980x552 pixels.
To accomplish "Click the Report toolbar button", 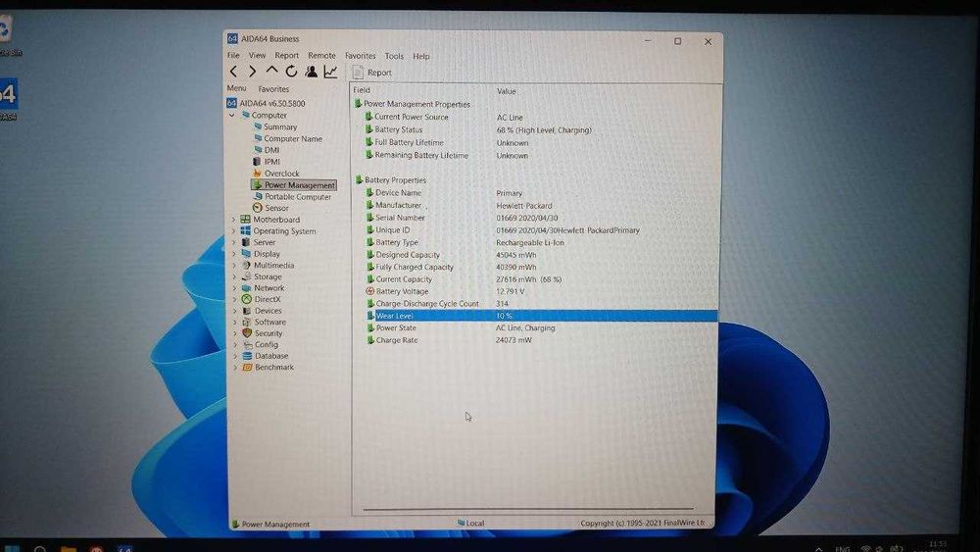I will tap(371, 73).
